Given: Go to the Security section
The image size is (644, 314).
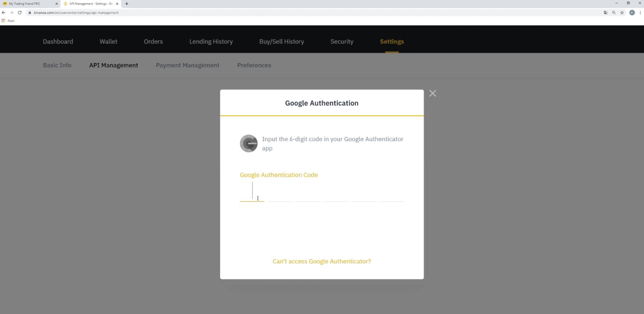Looking at the screenshot, I should 342,41.
